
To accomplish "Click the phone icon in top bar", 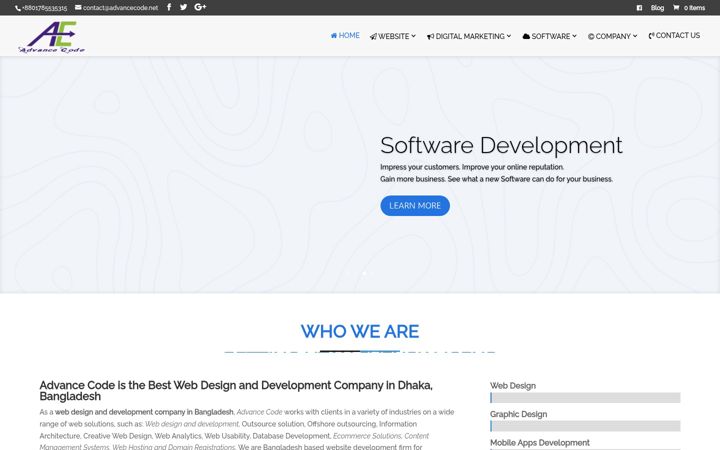I will click(18, 8).
